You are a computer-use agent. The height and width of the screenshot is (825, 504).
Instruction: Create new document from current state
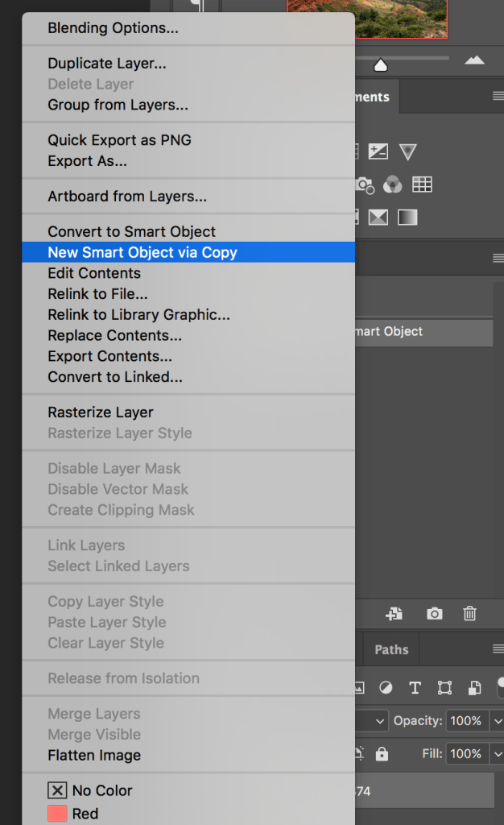(x=394, y=614)
